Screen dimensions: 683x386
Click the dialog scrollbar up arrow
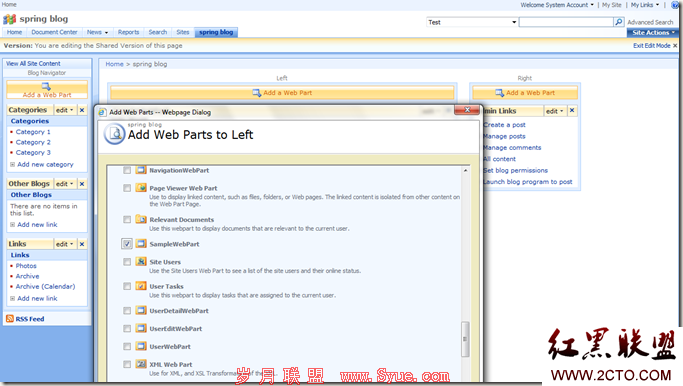[x=465, y=170]
